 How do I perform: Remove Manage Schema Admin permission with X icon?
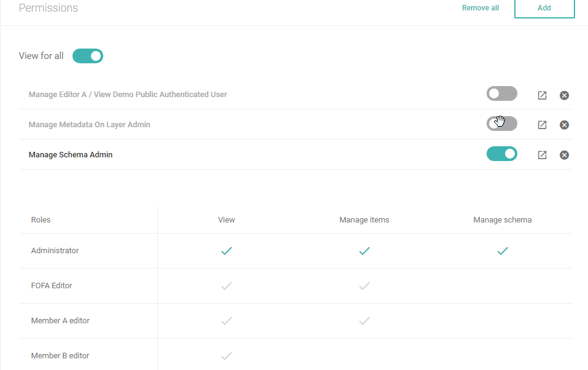564,155
